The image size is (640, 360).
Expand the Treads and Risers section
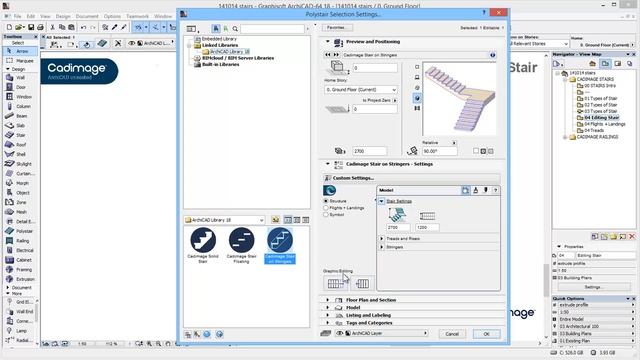click(382, 238)
